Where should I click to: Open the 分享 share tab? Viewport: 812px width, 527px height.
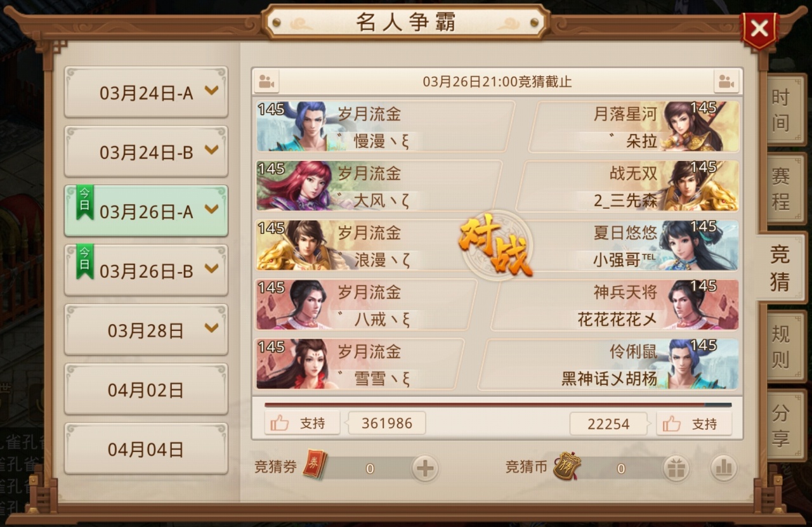pos(782,426)
